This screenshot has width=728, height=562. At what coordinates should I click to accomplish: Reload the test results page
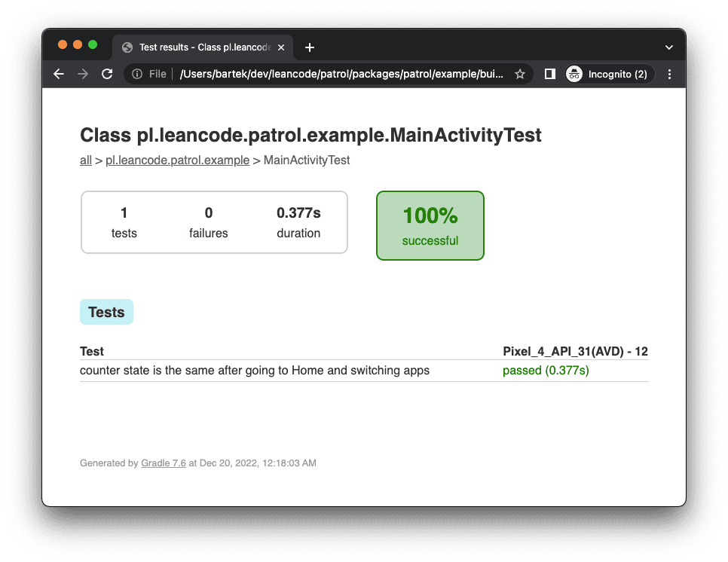click(x=106, y=74)
